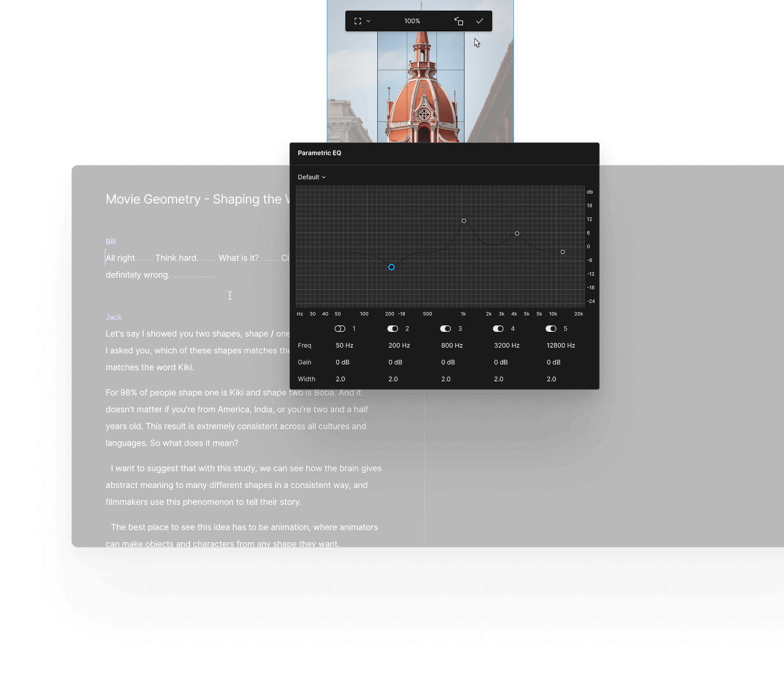
Task: Edit band 1 gain 0 dB value
Action: tap(343, 362)
